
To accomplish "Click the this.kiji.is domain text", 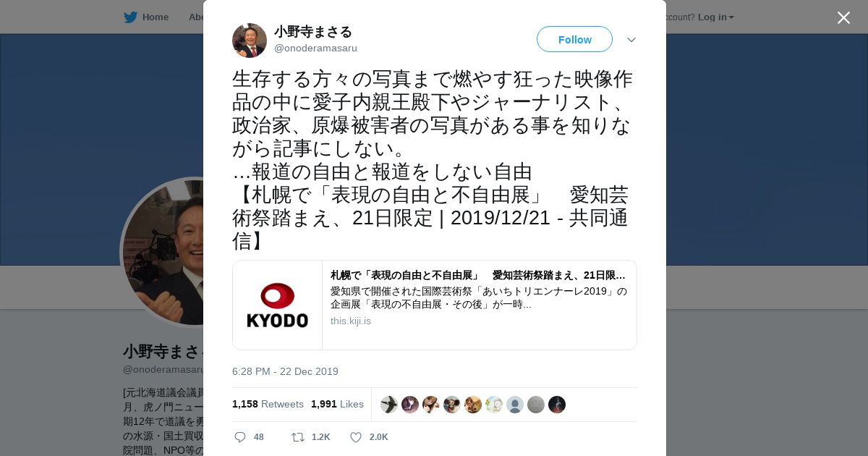I will 351,321.
